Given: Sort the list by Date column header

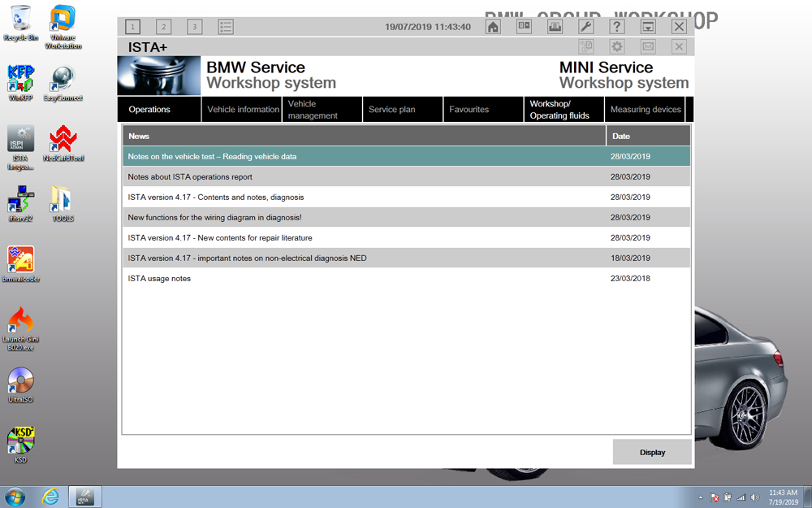Looking at the screenshot, I should point(648,136).
